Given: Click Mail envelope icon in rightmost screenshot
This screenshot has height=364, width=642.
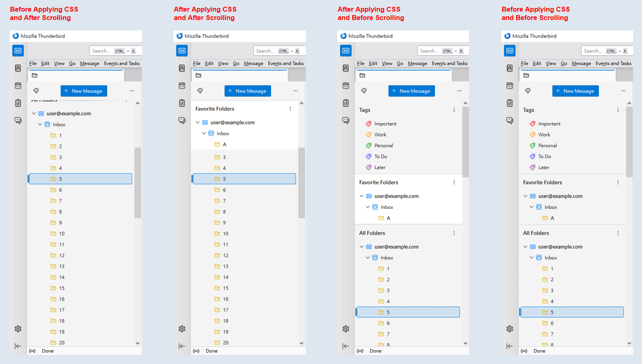Looking at the screenshot, I should click(x=510, y=51).
